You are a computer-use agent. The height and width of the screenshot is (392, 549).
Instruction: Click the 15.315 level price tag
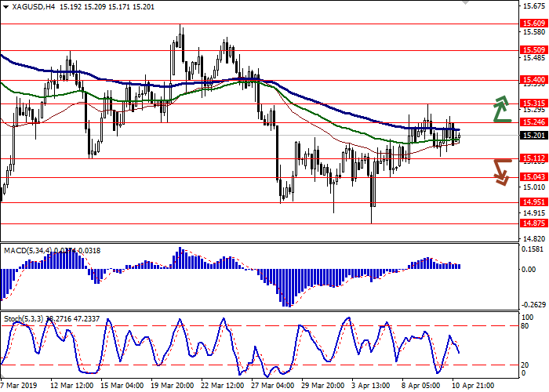coord(533,103)
